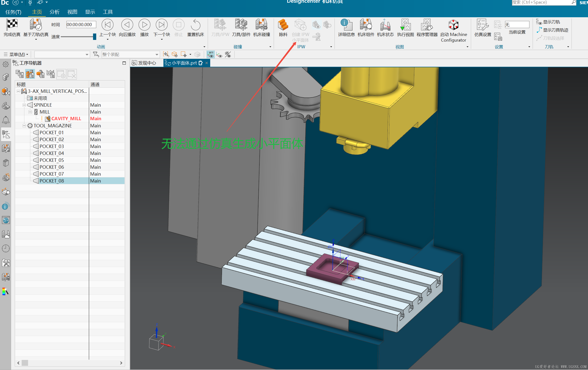Click the 时间 time input field
Image resolution: width=588 pixels, height=370 pixels.
pos(81,25)
